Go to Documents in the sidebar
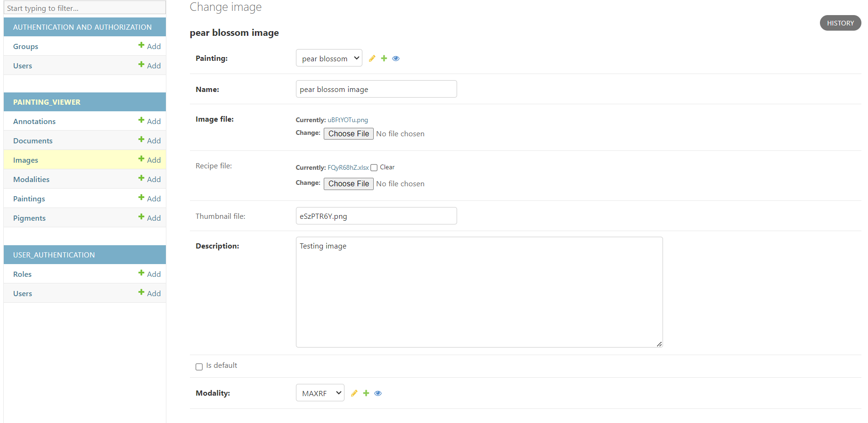 (x=33, y=141)
